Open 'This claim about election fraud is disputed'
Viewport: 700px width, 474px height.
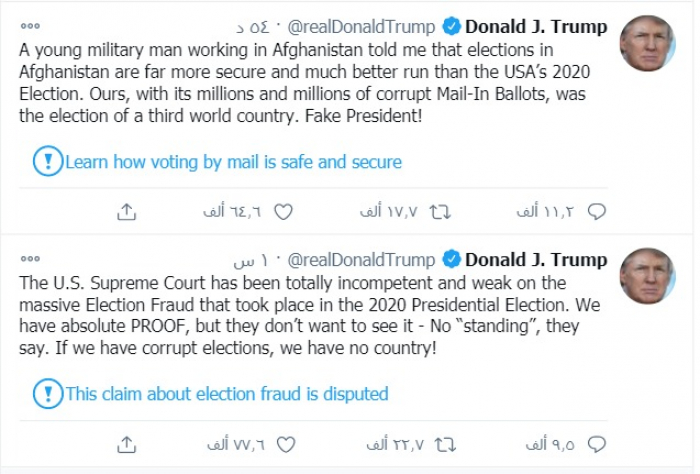(x=226, y=394)
